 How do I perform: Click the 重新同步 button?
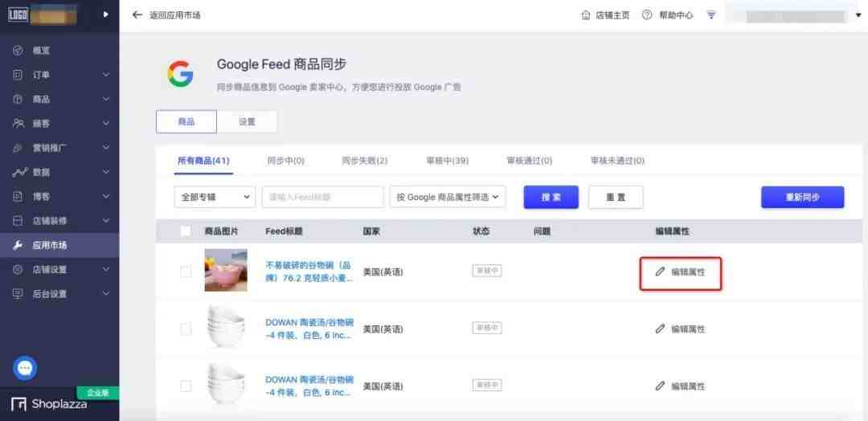click(x=802, y=197)
